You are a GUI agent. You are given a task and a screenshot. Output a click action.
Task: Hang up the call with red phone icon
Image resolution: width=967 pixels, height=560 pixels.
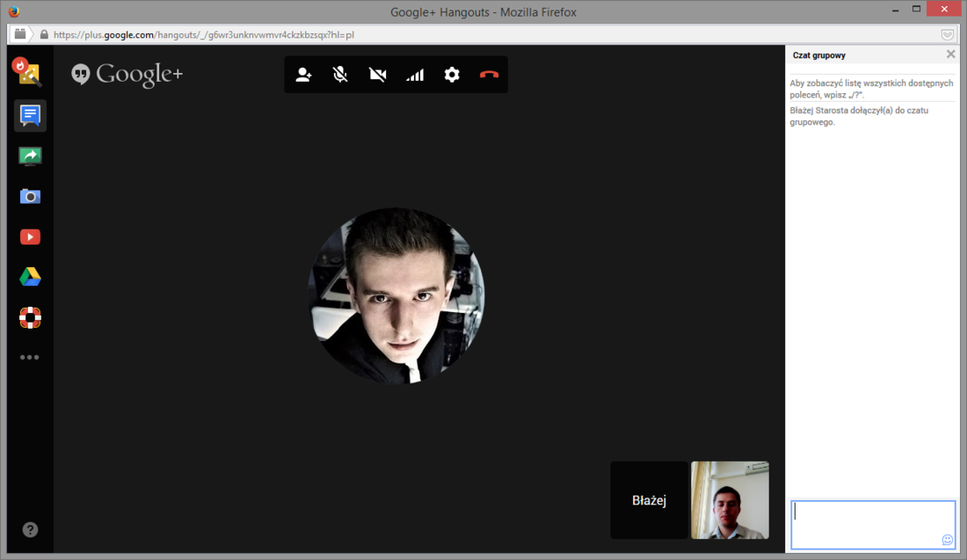(x=489, y=75)
